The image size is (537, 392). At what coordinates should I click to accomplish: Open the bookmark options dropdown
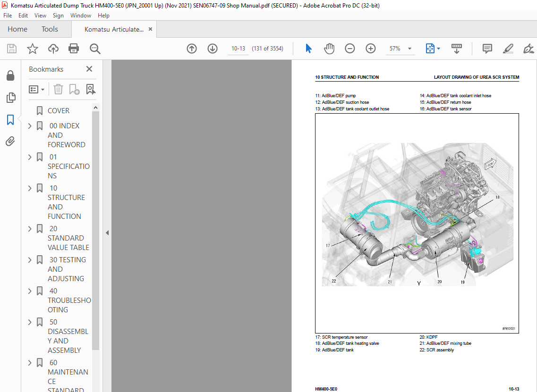tap(37, 89)
